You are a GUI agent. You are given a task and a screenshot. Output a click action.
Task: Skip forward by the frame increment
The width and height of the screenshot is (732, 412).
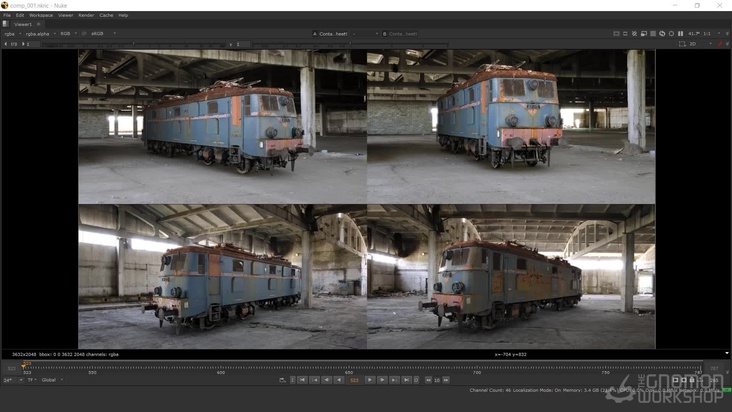(446, 380)
